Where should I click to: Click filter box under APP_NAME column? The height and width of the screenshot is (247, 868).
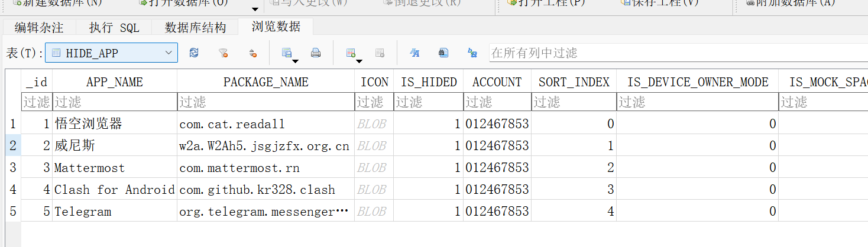115,102
